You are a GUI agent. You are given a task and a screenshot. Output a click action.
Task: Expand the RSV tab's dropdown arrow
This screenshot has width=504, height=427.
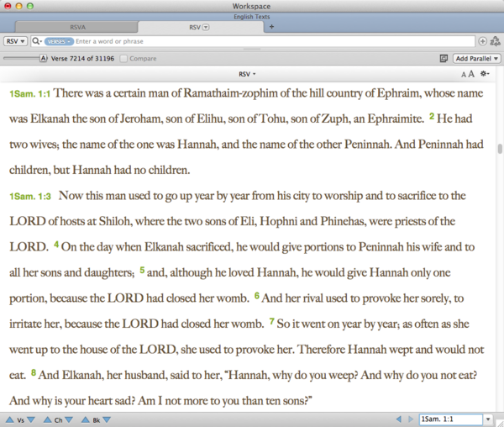206,28
